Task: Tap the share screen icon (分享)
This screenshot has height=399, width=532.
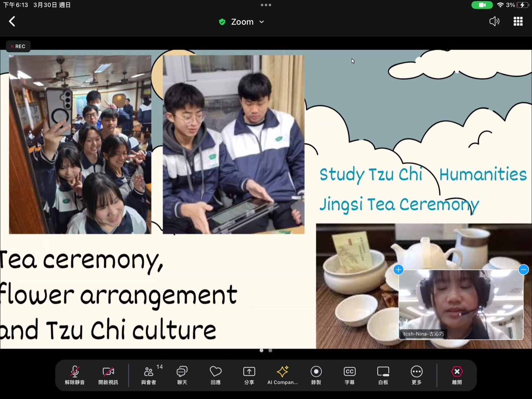Action: (249, 375)
